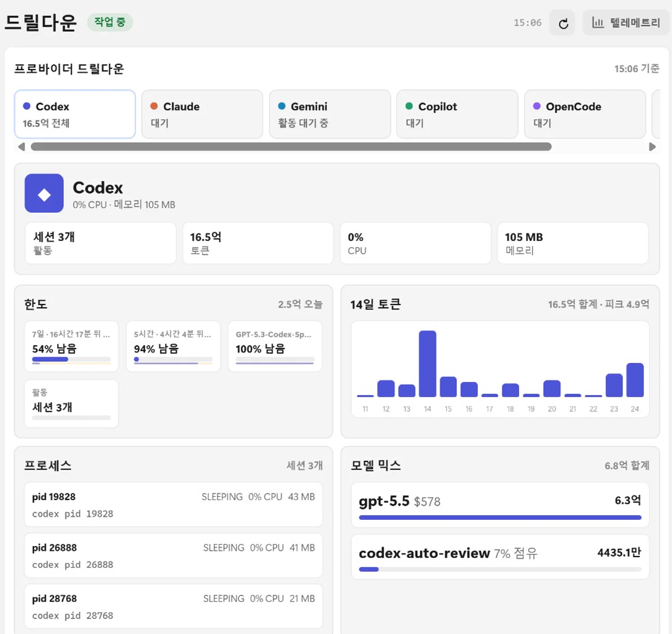Click the codex-auto-review model row
Viewport: 672px width, 634px height.
point(500,557)
